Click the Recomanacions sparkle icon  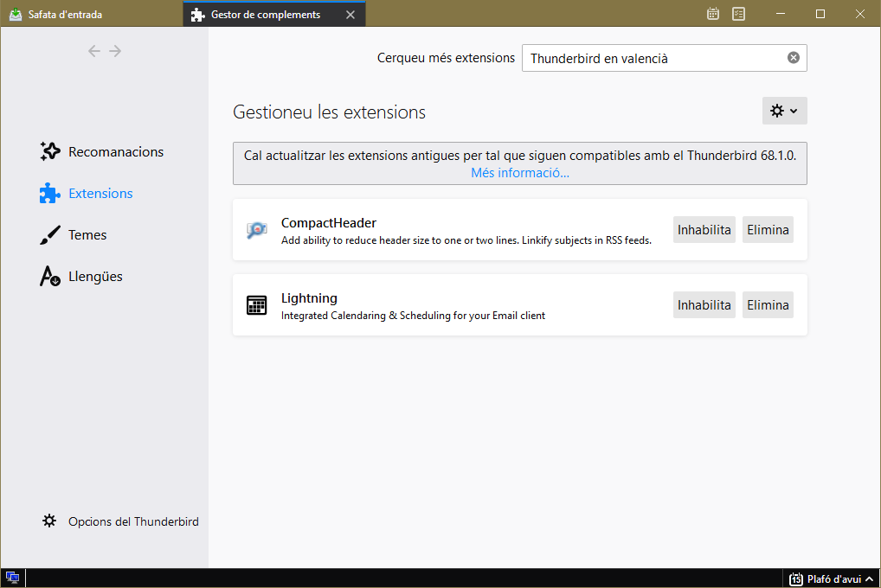(50, 151)
